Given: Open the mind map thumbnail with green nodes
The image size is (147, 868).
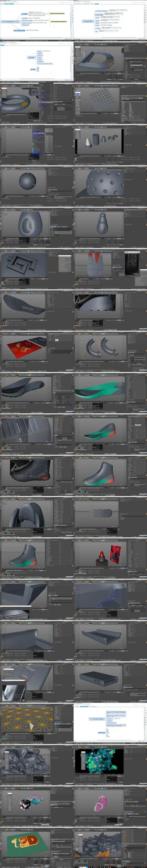Looking at the screenshot, I should [36, 21].
